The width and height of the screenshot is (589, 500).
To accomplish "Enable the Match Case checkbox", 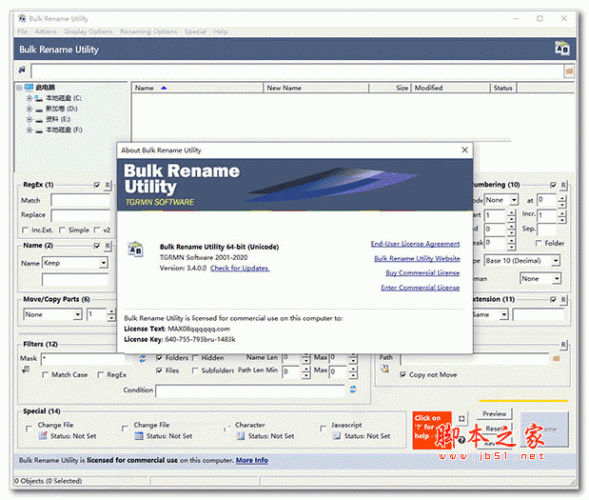I will click(x=45, y=375).
